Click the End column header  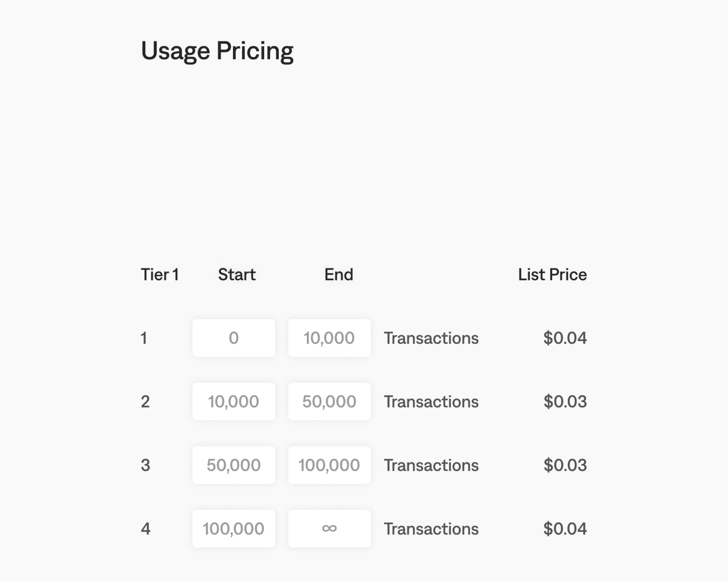click(x=339, y=274)
